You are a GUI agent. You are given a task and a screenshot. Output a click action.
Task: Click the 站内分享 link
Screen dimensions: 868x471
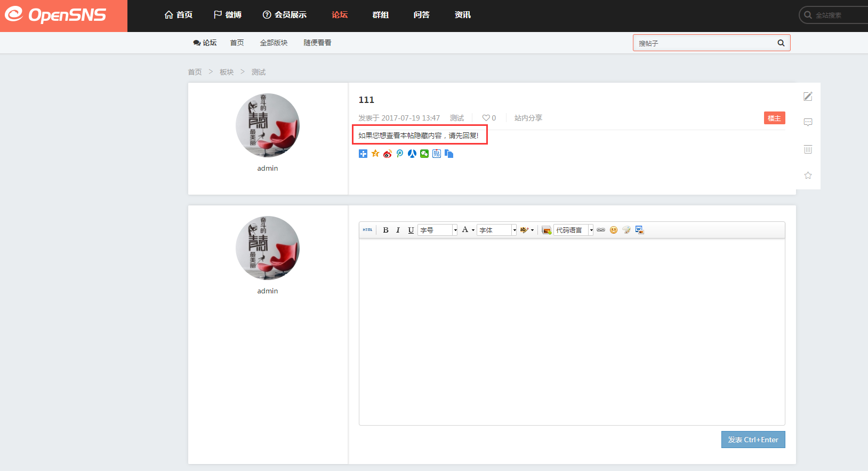click(528, 118)
